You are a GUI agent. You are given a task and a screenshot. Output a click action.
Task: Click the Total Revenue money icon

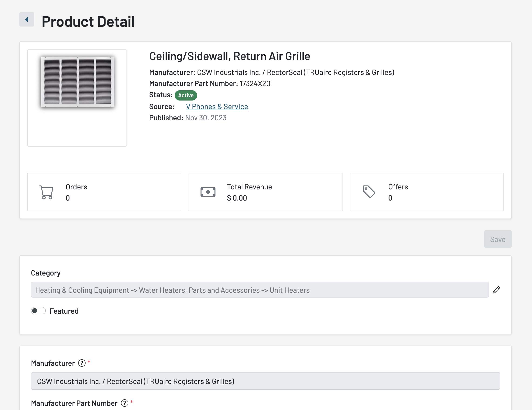pos(208,192)
